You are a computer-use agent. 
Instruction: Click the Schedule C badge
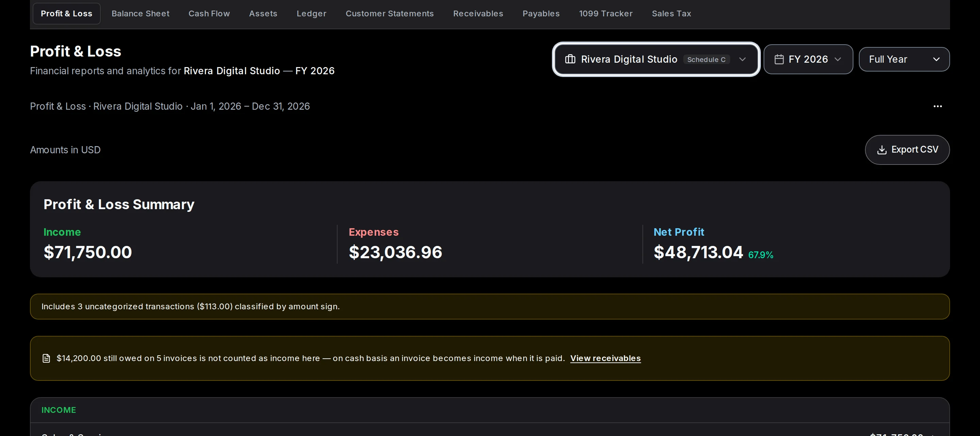point(706,59)
